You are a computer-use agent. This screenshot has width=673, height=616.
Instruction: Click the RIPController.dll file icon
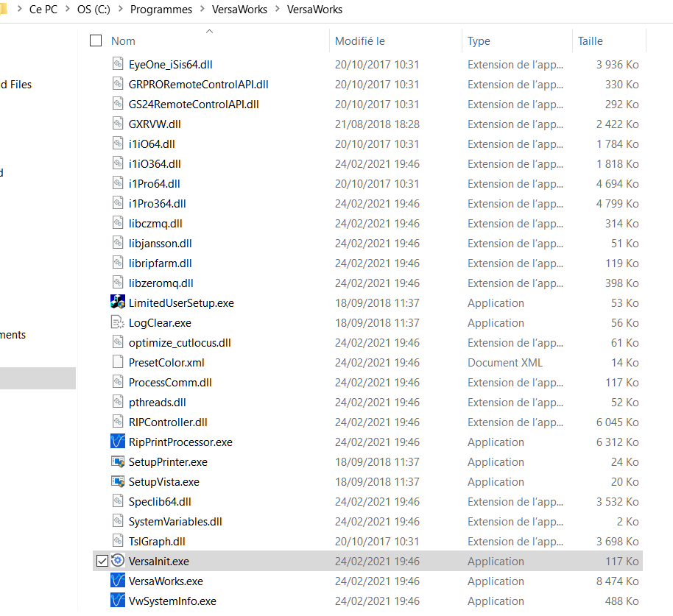click(118, 422)
